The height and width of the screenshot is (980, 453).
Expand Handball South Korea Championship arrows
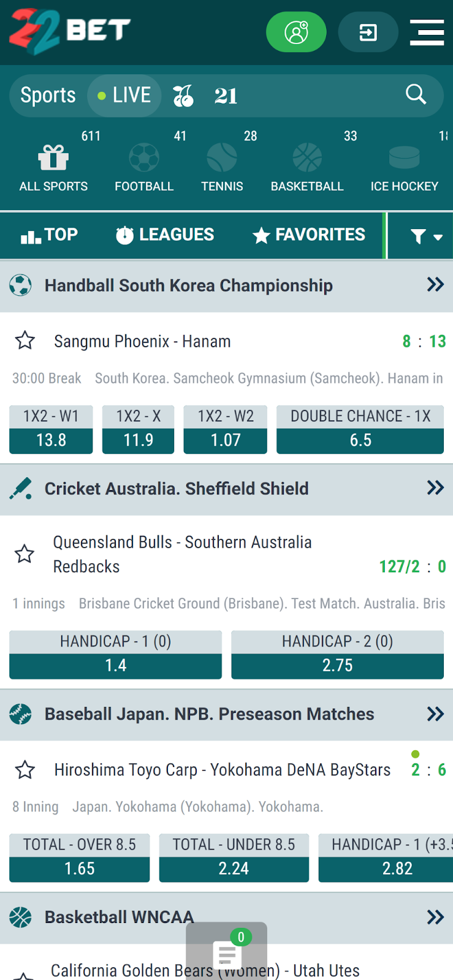point(435,284)
